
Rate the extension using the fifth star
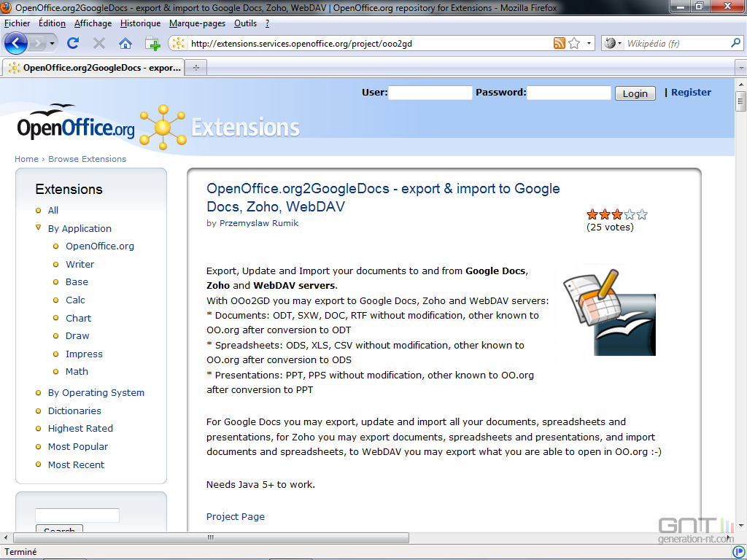point(642,214)
